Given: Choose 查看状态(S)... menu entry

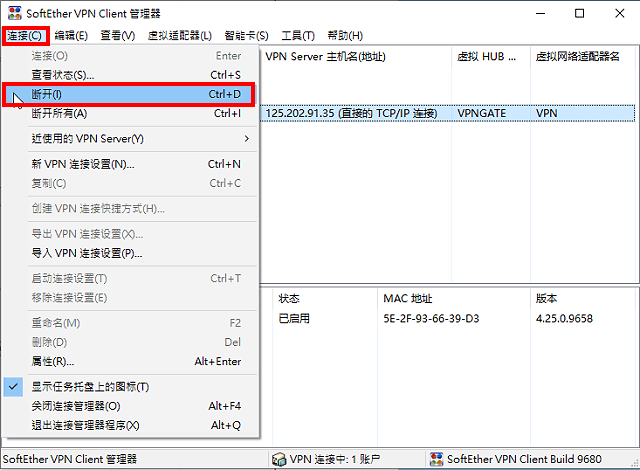Looking at the screenshot, I should point(131,75).
